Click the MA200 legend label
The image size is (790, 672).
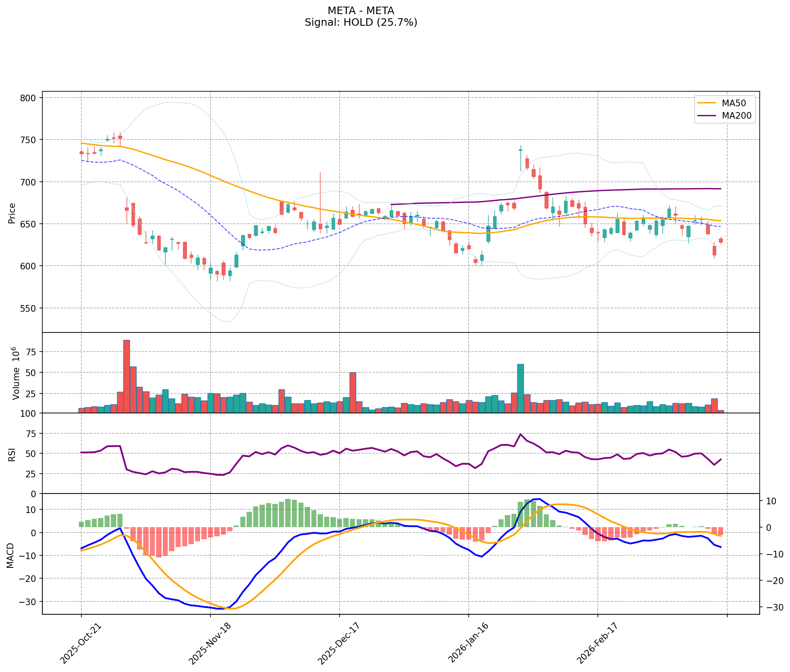736,116
